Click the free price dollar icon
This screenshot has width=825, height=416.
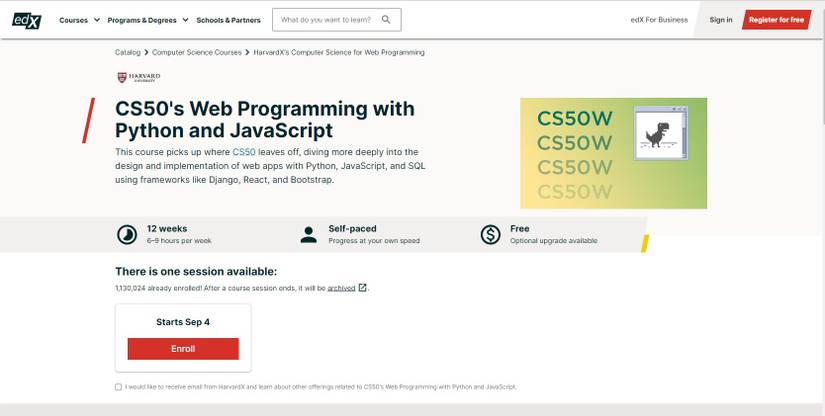[490, 234]
